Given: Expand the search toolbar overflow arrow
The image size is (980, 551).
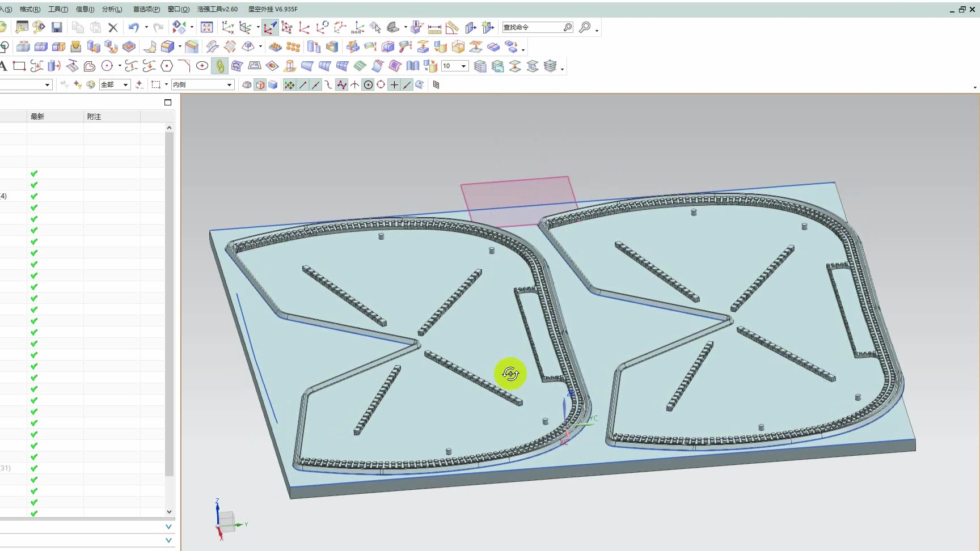Looking at the screenshot, I should (597, 31).
